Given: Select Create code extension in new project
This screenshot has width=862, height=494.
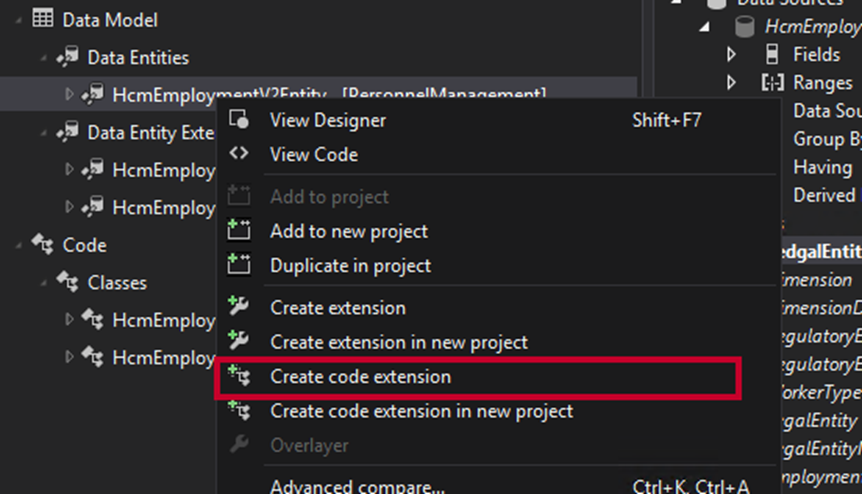Looking at the screenshot, I should 421,411.
